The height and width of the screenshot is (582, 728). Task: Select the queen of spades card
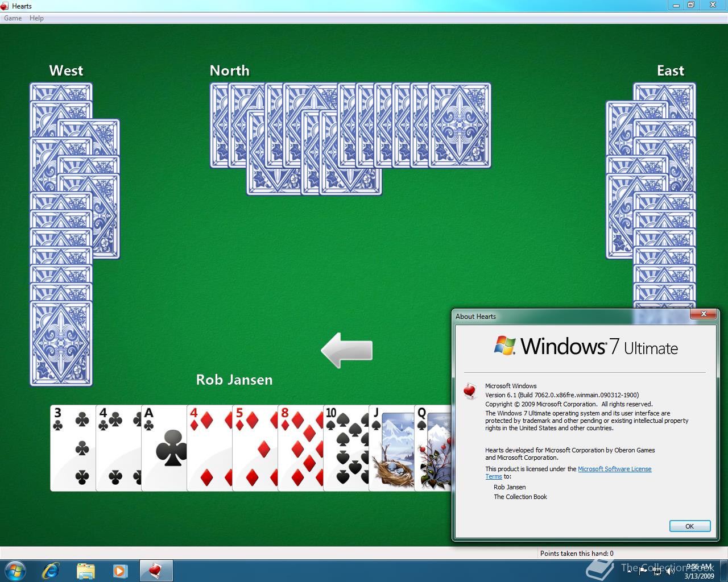[x=433, y=448]
